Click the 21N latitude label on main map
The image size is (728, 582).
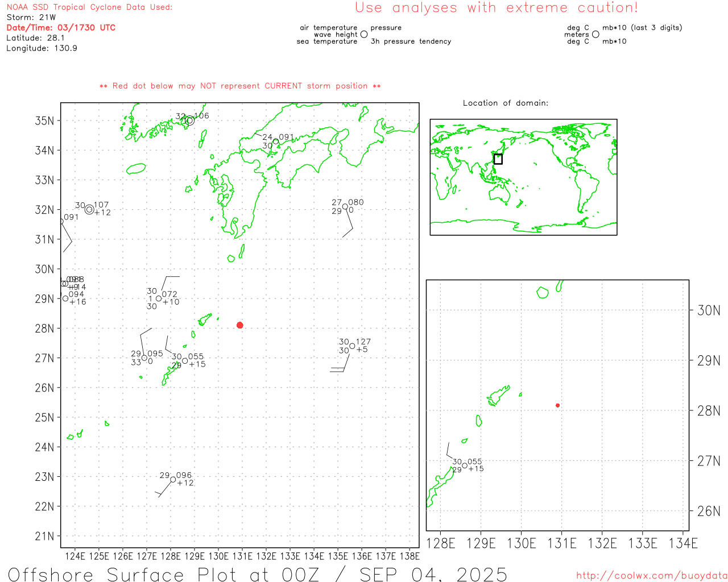click(x=45, y=536)
